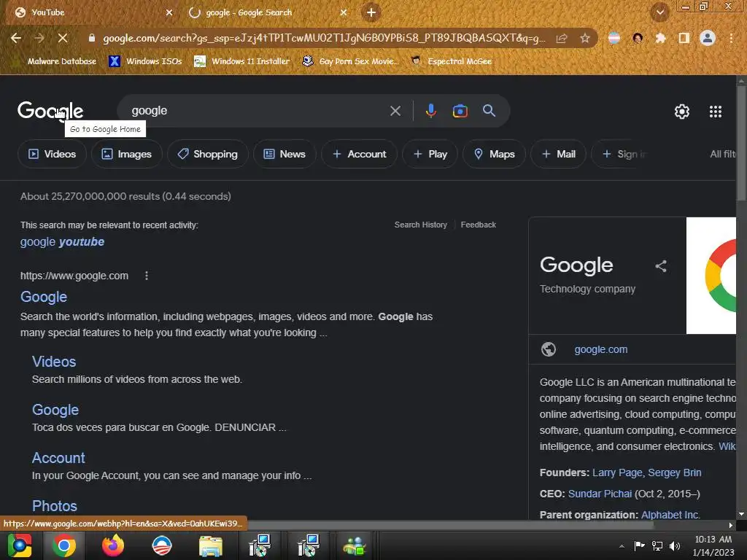Click the Google logo thumbnail image
Screen dimensions: 747x560
(711, 276)
